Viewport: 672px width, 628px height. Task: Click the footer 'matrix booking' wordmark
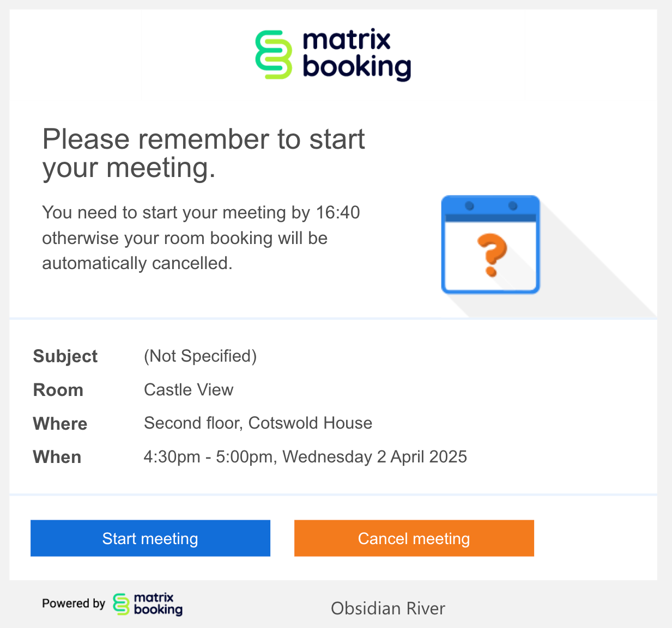(158, 604)
